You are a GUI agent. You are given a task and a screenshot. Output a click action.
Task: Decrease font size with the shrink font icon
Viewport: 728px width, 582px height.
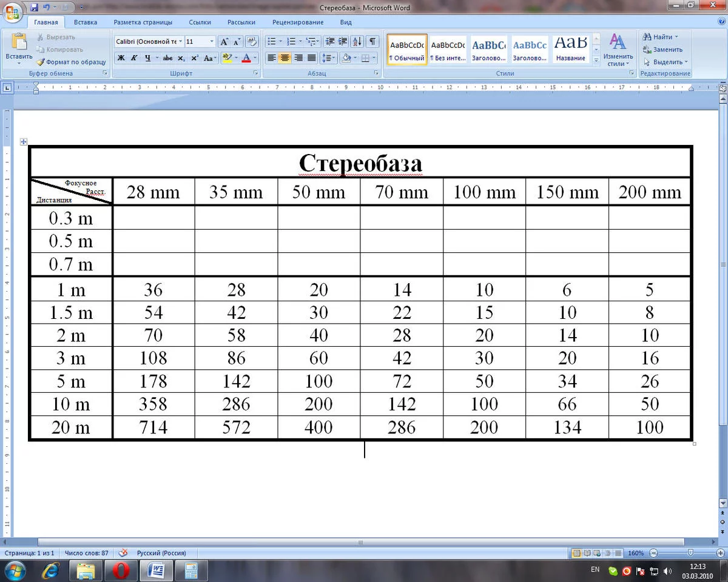[x=237, y=42]
